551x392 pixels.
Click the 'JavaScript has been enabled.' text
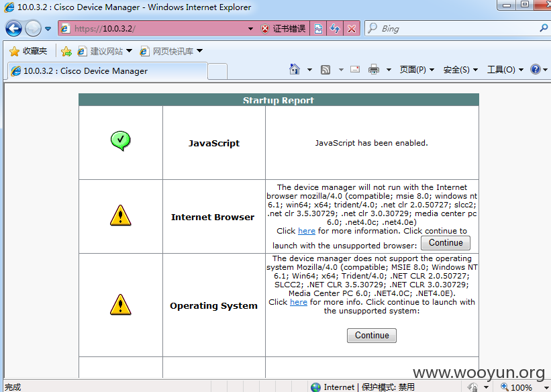[x=371, y=143]
